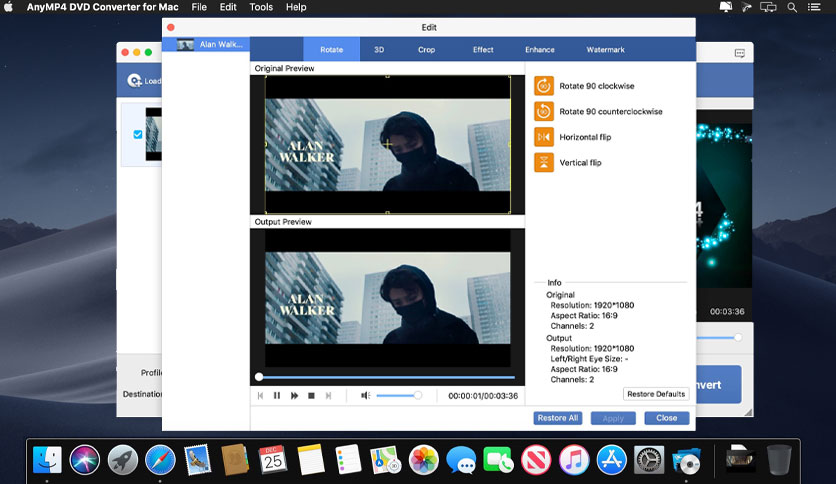Viewport: 836px width, 484px height.
Task: Click the Output Preview video frame
Action: click(x=388, y=298)
